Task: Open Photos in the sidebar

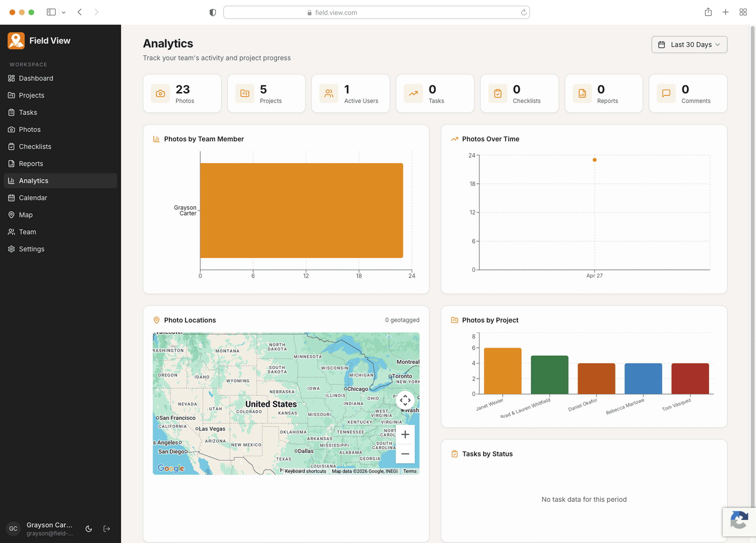Action: (x=60, y=129)
